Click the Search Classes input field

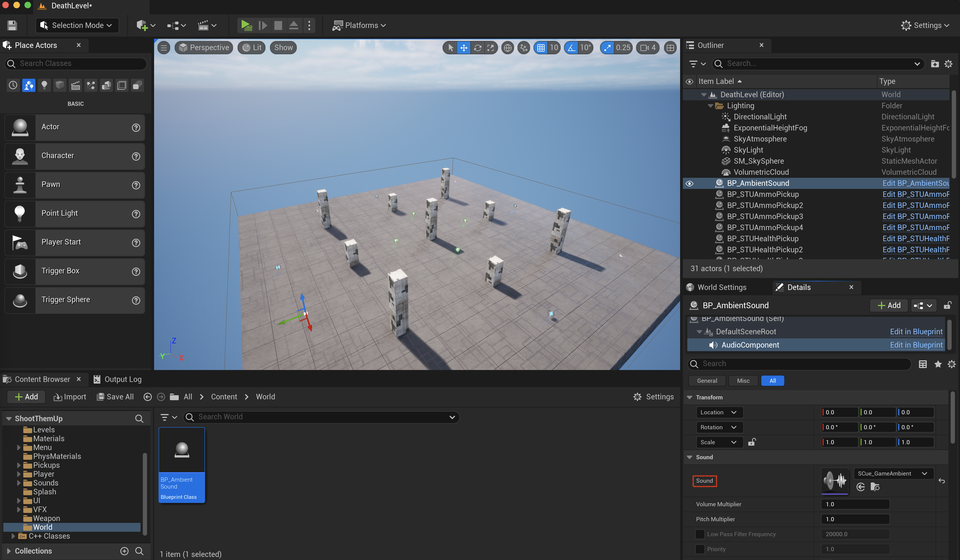(76, 64)
